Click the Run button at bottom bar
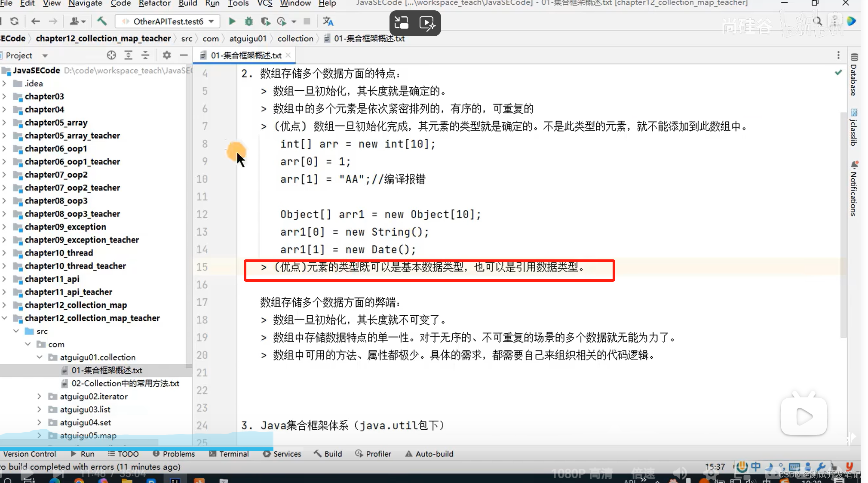This screenshot has width=868, height=483. click(87, 454)
